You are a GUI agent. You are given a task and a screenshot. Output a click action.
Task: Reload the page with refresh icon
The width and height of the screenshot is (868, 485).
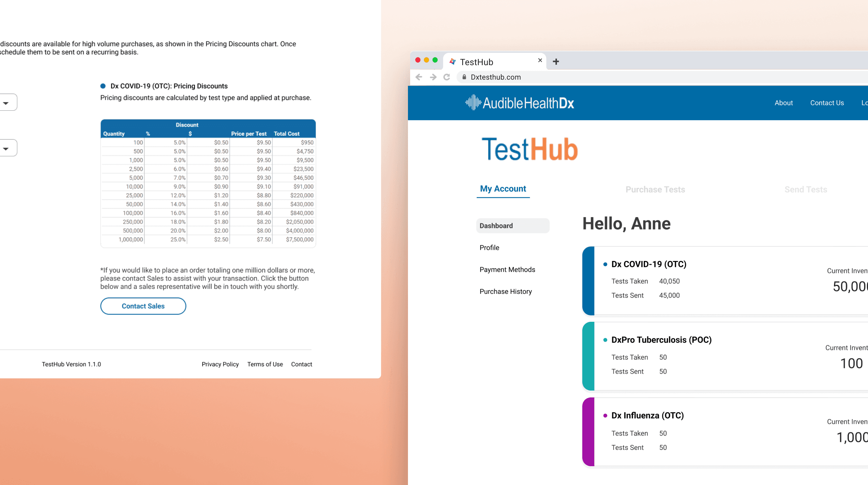pyautogui.click(x=447, y=77)
